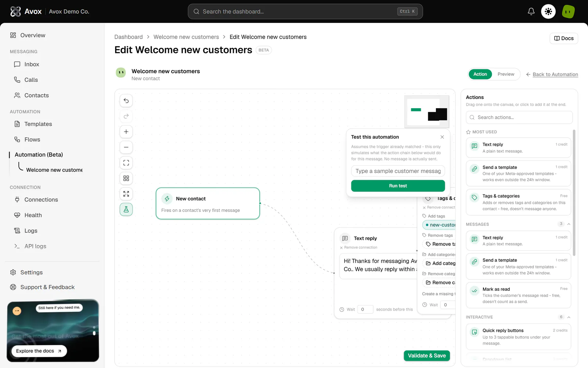588x368 pixels.
Task: Click the redo arrow on canvas toolbar
Action: click(126, 116)
